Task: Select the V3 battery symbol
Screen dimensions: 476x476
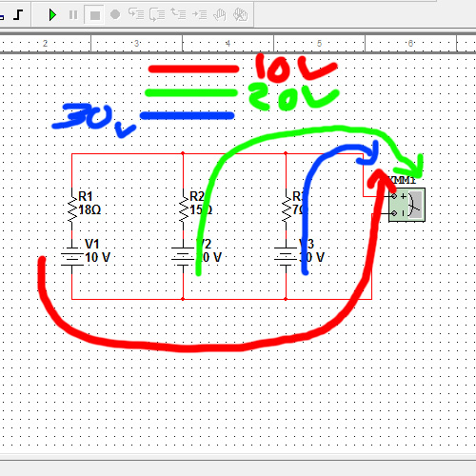Action: pyautogui.click(x=286, y=256)
